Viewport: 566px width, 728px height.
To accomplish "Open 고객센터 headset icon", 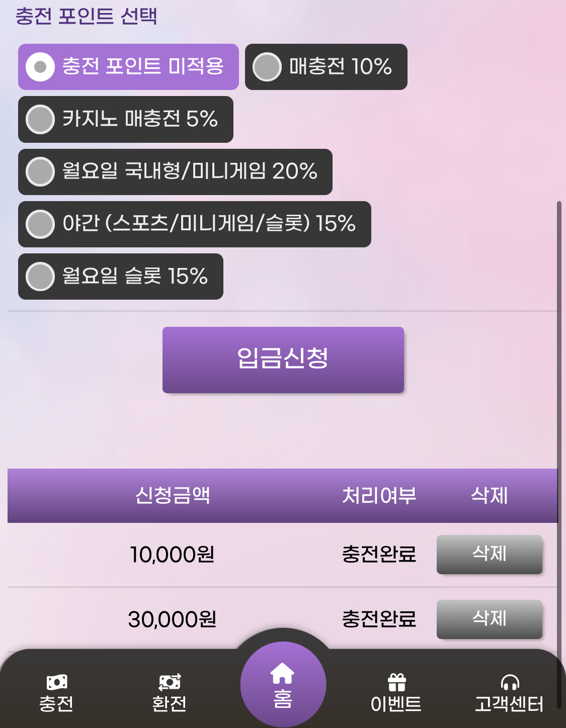I will [x=510, y=682].
